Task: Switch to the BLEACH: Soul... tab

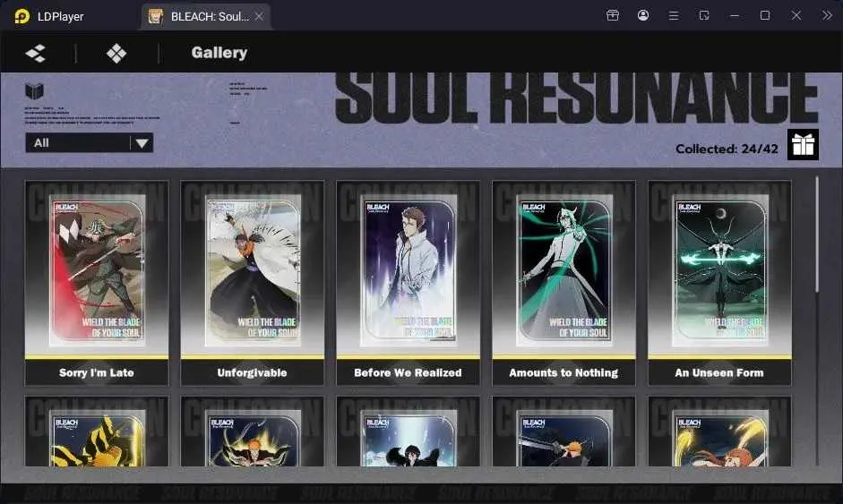Action: point(206,16)
